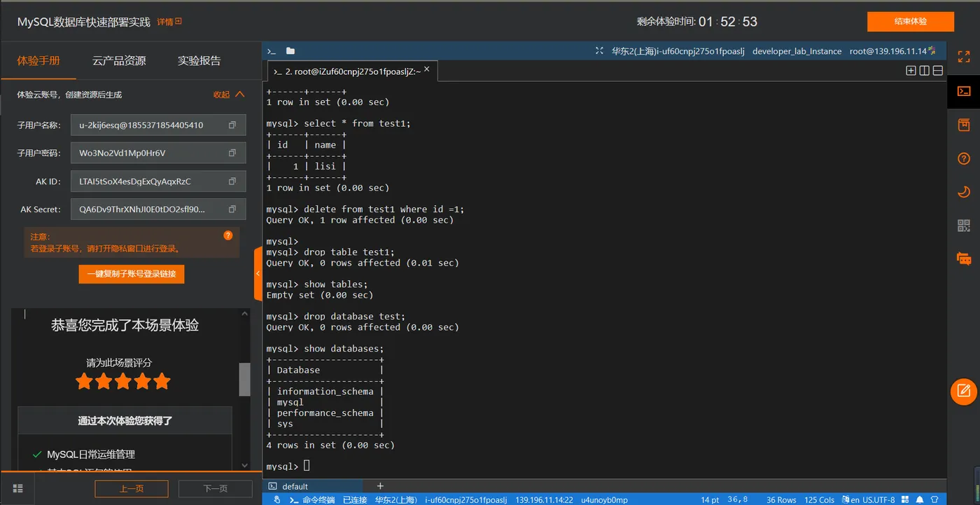
Task: Click u4unoyb0mp in status bar
Action: [x=605, y=499]
